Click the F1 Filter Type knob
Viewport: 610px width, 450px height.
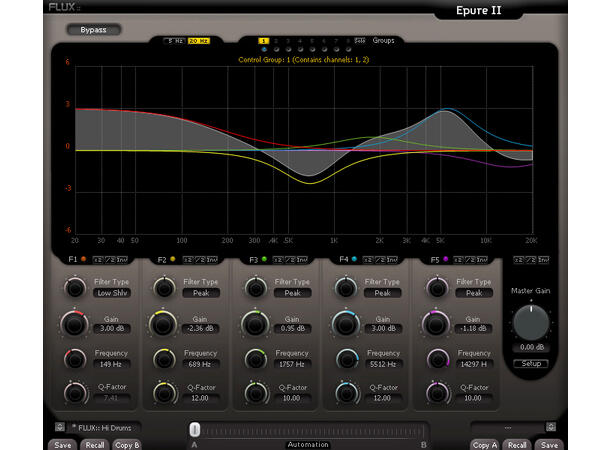(75, 288)
